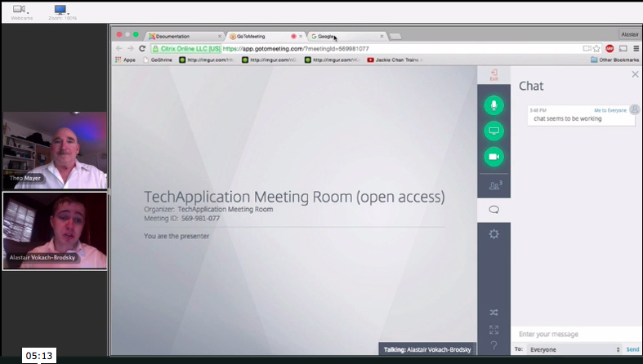Open the chat recipient 'Everyone' dropdown
643x364 pixels.
[x=574, y=349]
